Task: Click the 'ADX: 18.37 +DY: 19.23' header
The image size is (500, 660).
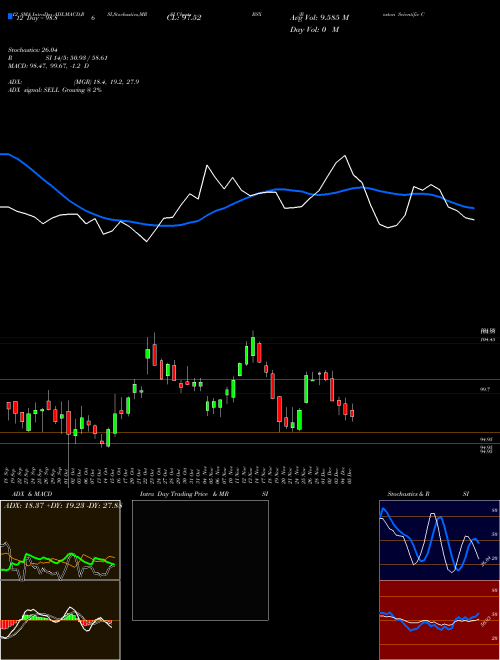Action: (45, 505)
